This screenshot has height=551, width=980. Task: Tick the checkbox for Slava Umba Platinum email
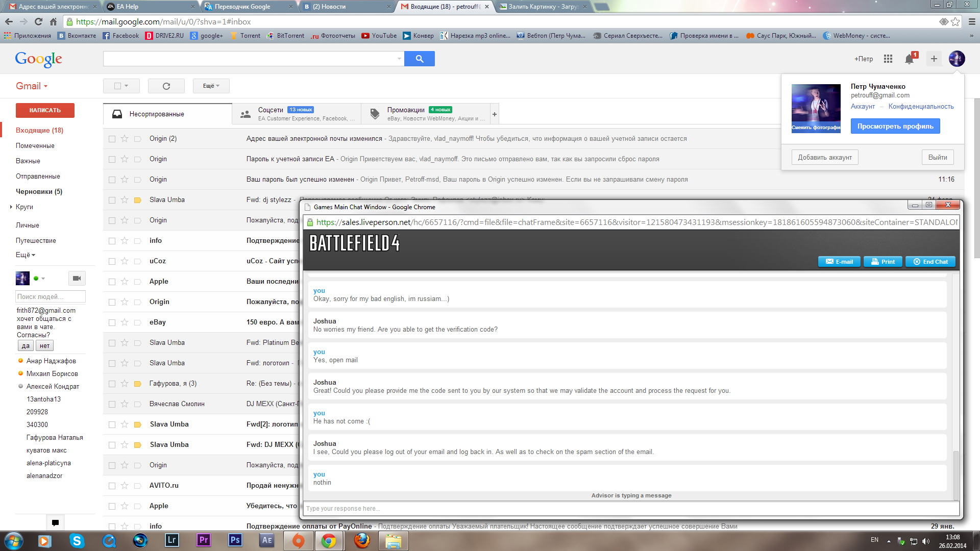pos(112,343)
